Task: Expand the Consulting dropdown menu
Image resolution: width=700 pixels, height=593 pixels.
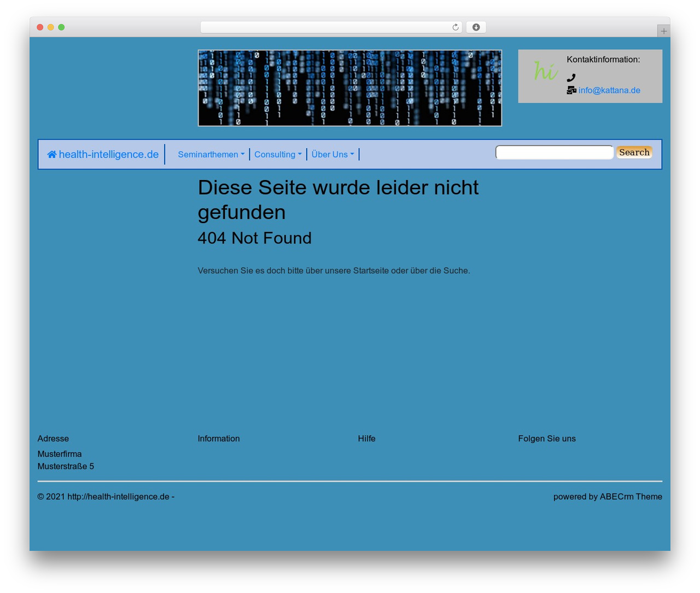Action: coord(278,155)
